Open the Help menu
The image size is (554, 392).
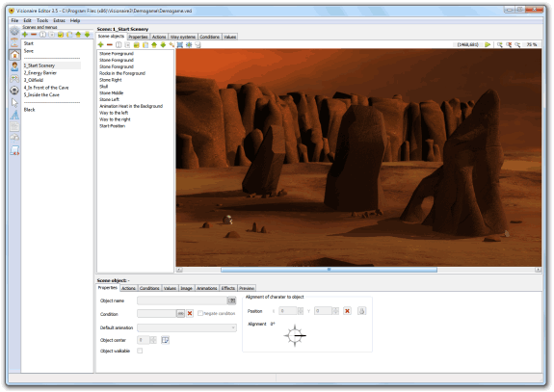[75, 20]
